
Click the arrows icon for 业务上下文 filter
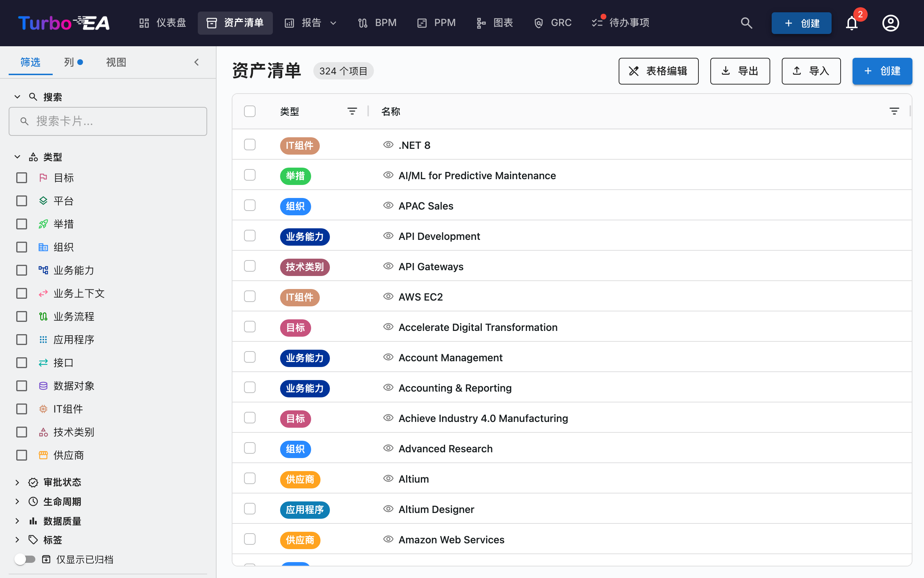tap(43, 293)
